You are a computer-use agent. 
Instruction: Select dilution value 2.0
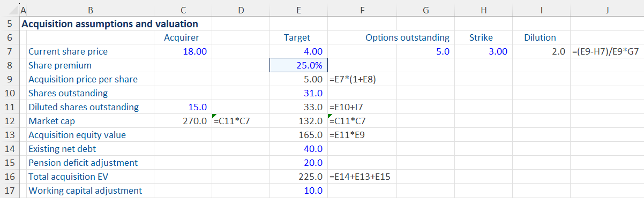click(x=559, y=51)
